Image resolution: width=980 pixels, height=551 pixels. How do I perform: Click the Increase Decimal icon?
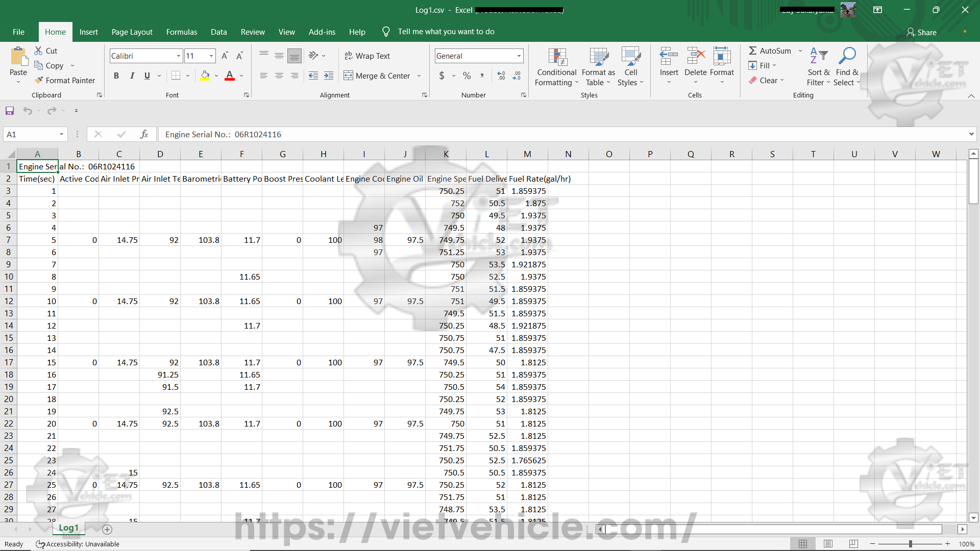[501, 76]
